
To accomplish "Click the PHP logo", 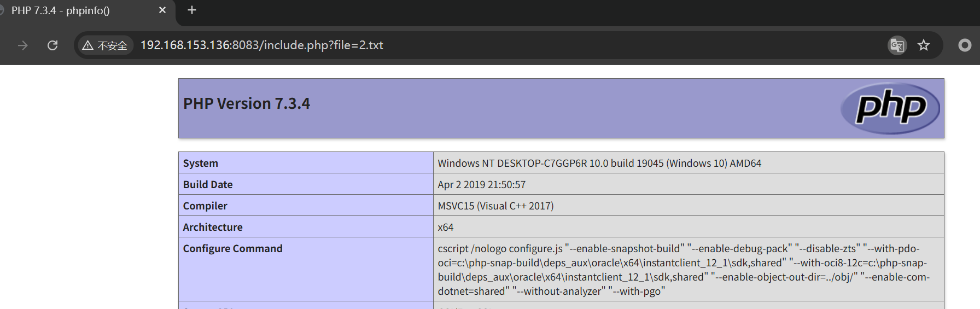I will (890, 108).
